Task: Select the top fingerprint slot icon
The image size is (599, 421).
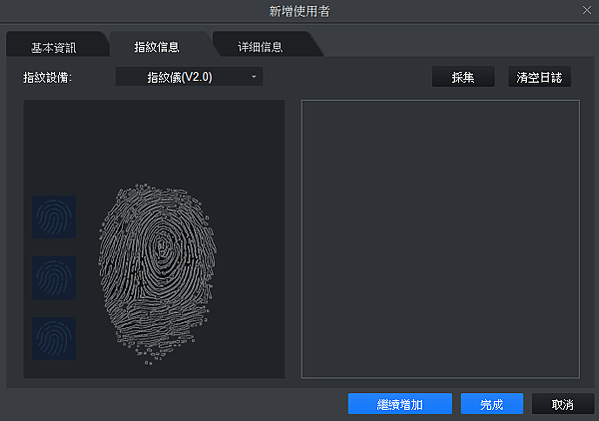Action: pyautogui.click(x=54, y=217)
